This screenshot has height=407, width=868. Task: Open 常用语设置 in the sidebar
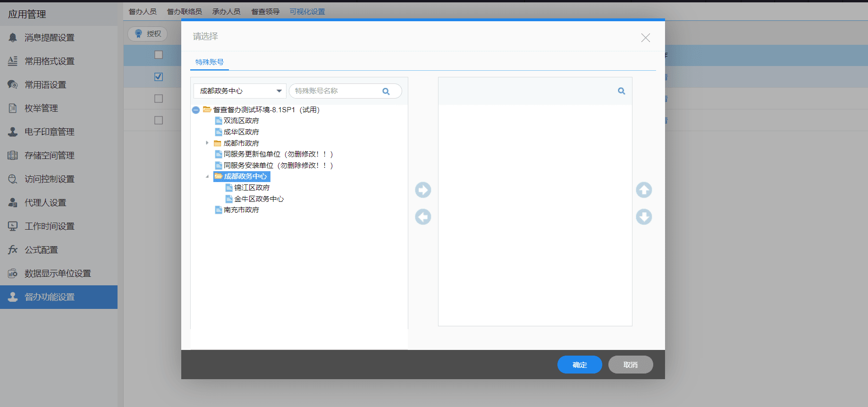click(x=59, y=85)
